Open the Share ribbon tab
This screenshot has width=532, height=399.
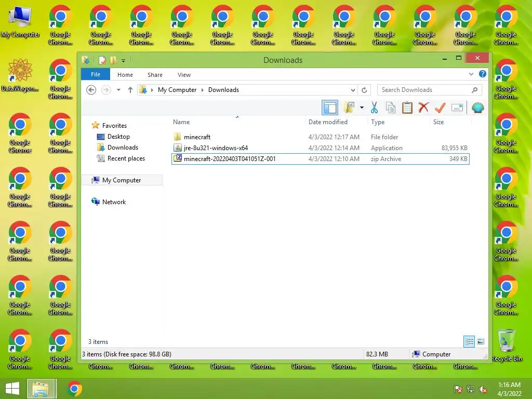[x=155, y=75]
